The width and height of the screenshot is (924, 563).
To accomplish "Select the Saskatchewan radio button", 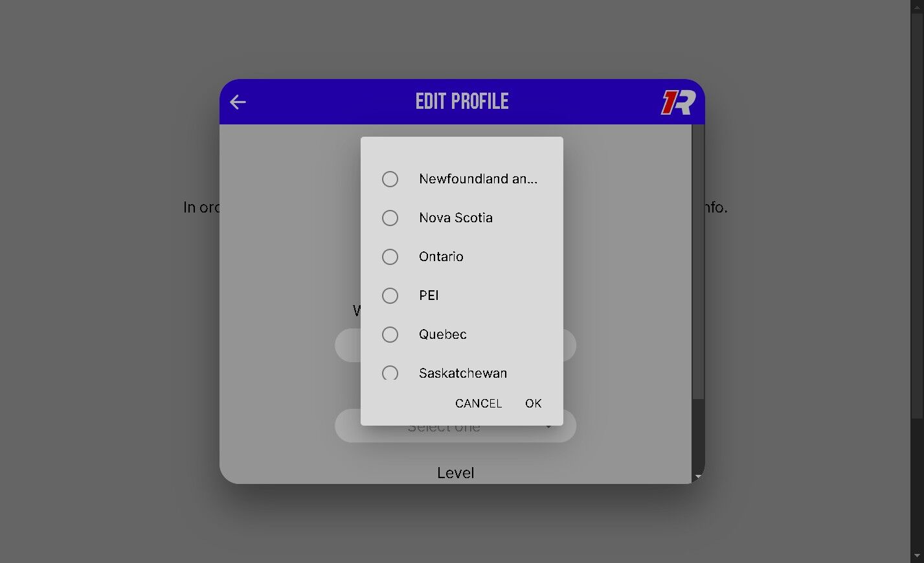I will (390, 373).
